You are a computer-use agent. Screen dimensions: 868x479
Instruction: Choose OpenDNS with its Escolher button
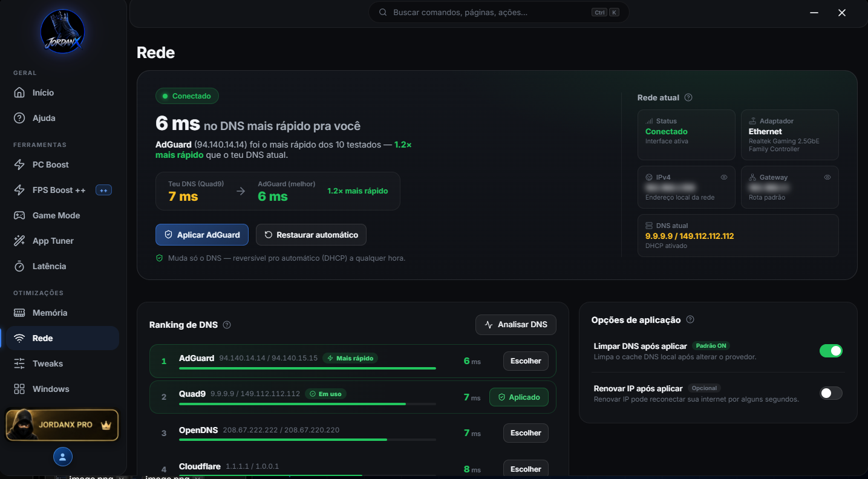(x=526, y=433)
